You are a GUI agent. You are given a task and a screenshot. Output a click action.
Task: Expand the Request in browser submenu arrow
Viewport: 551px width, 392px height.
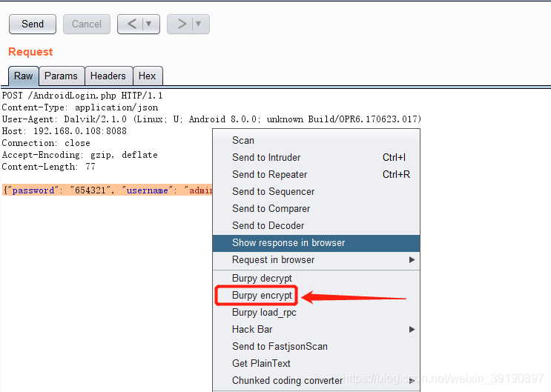(412, 259)
